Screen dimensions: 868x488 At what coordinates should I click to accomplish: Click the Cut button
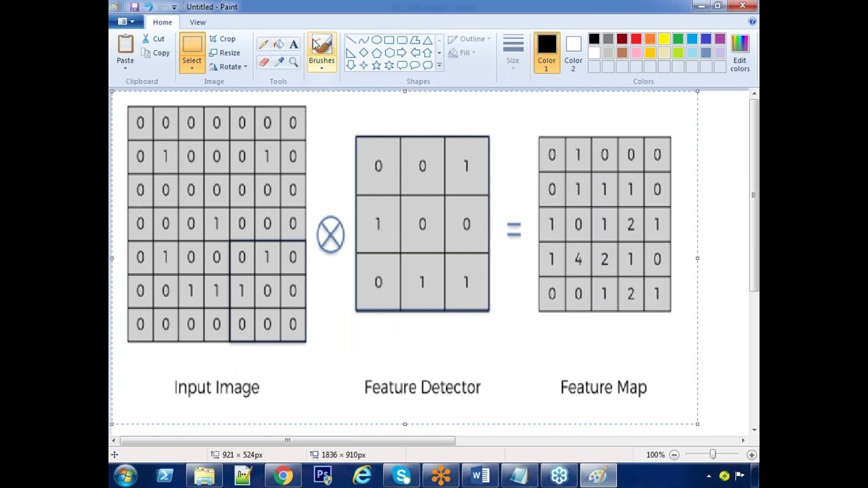click(153, 39)
